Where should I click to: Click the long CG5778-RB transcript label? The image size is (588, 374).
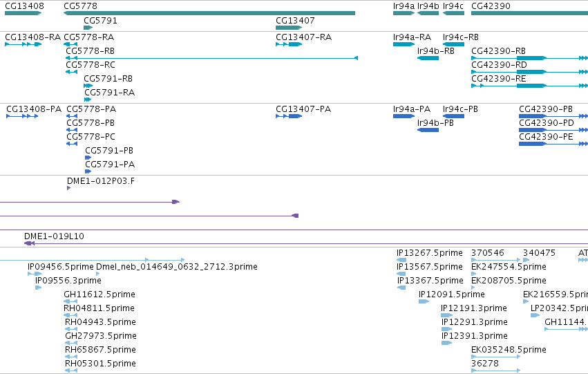point(90,51)
